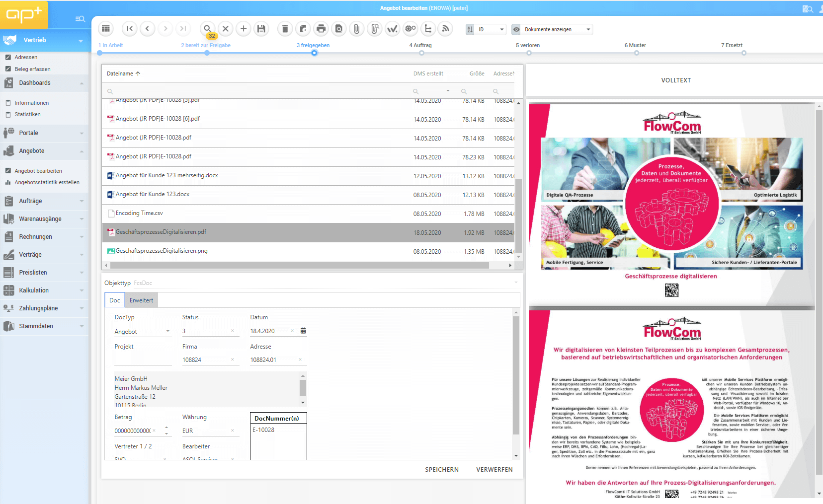Click the 4 Auftrag marker on the workflow progress bar

pos(422,53)
